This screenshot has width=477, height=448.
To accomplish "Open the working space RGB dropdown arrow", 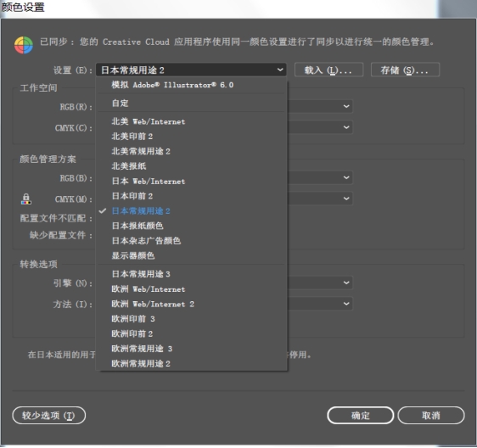I will (x=346, y=106).
